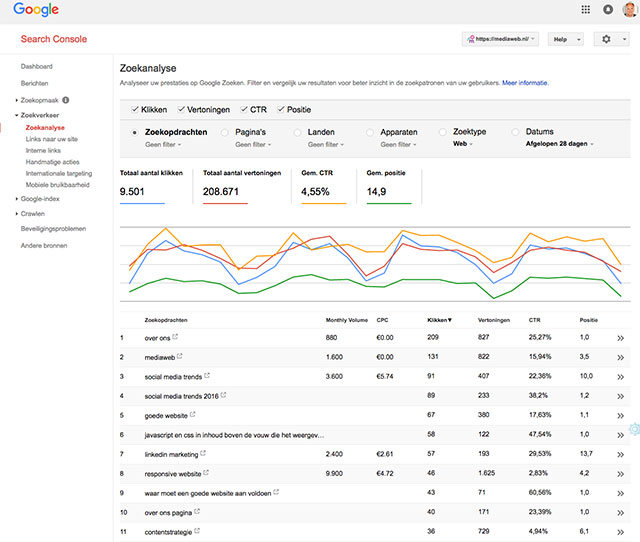Select the Landen radio button

pyautogui.click(x=297, y=133)
